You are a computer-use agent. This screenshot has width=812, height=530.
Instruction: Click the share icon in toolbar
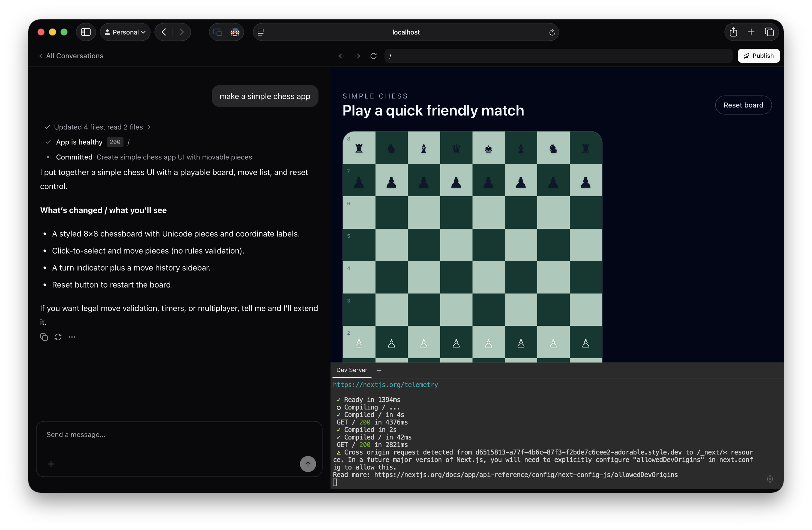[733, 32]
